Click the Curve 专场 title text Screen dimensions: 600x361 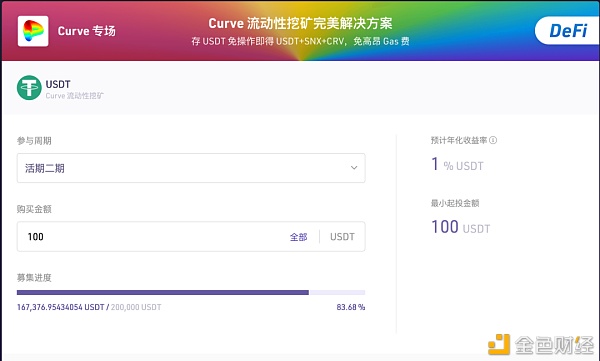86,31
